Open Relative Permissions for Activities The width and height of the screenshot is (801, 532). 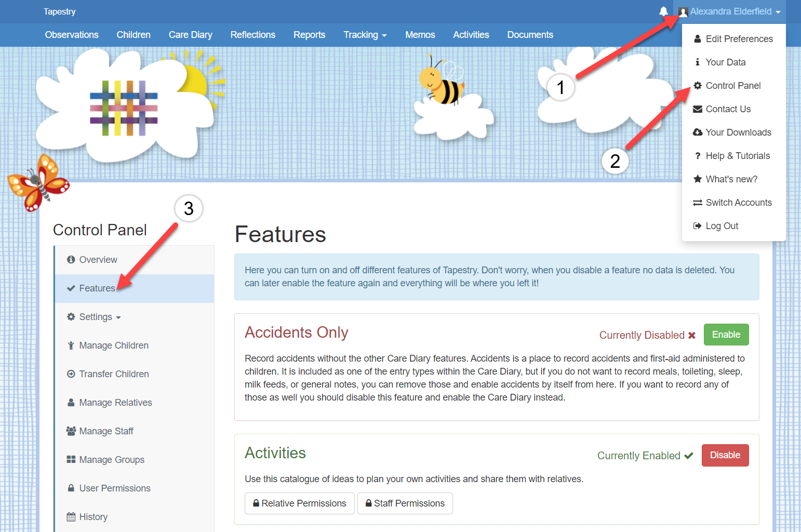tap(300, 503)
